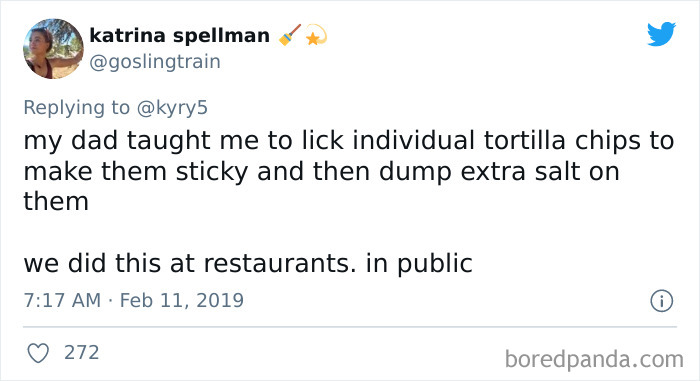700x381 pixels.
Task: Click the 7:17 AM timestamp
Action: 62,300
